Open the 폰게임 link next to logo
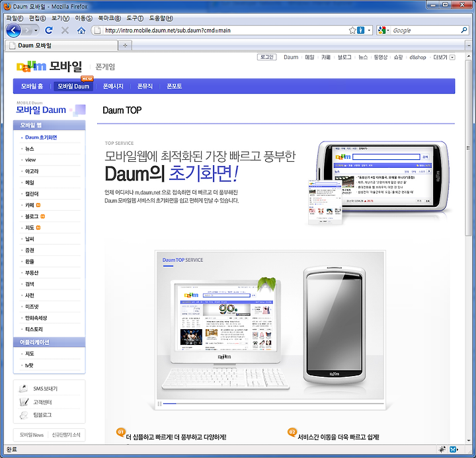 click(105, 67)
